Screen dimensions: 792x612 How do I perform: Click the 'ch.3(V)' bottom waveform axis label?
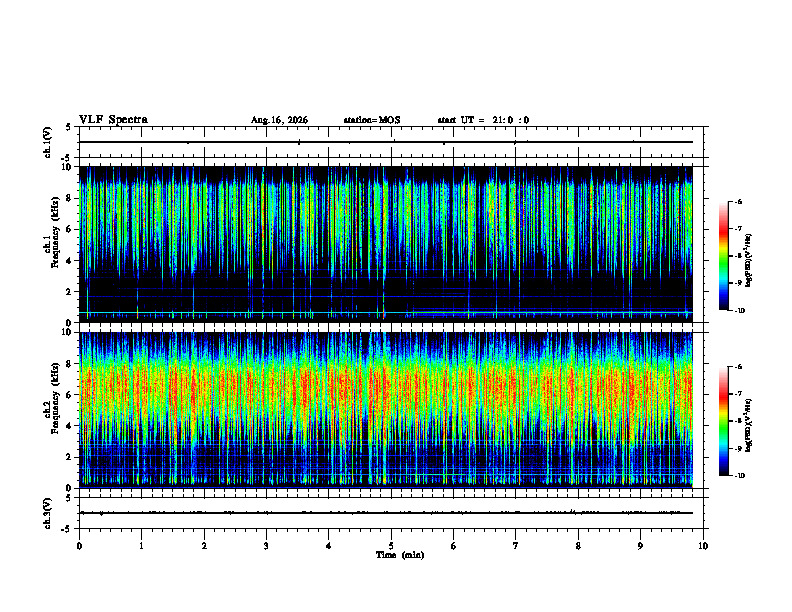tap(48, 513)
